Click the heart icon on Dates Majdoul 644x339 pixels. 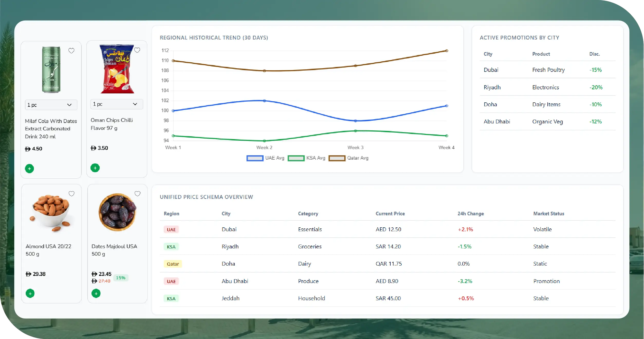click(x=137, y=193)
